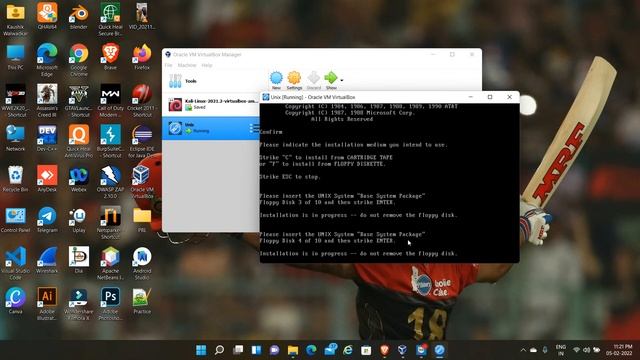Select Tools in VirtualBox Manager sidebar
The image size is (640, 360).
coord(211,81)
